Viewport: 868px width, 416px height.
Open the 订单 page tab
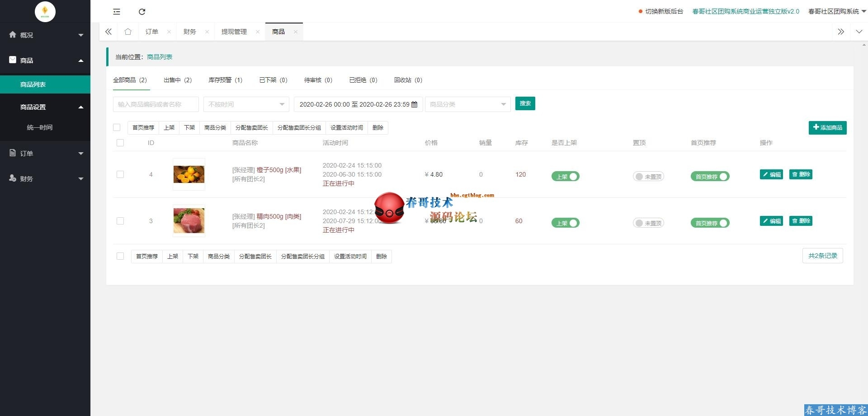[151, 32]
